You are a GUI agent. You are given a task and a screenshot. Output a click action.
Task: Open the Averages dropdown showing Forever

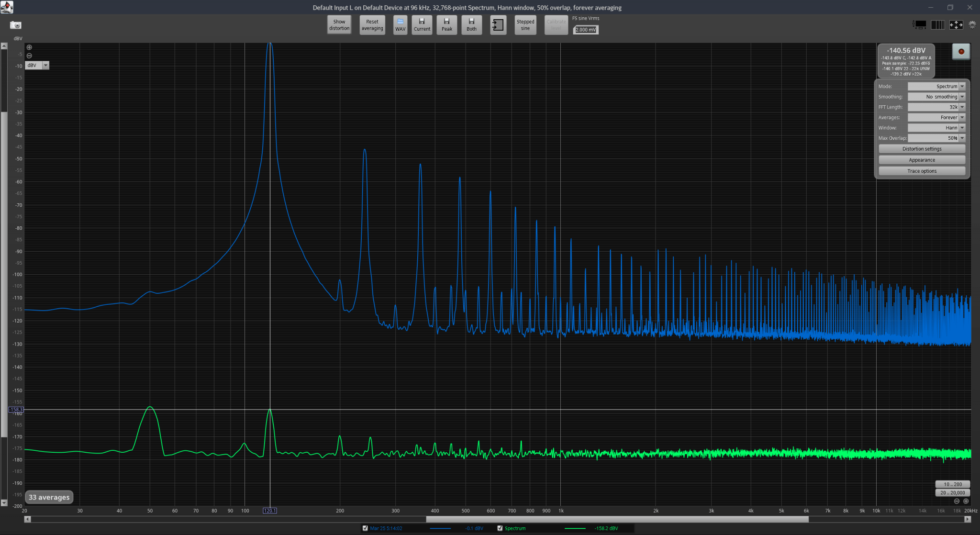tap(936, 117)
